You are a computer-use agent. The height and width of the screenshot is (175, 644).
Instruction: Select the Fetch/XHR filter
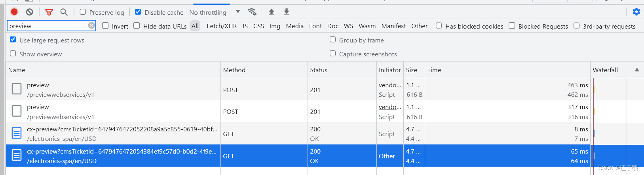(222, 26)
